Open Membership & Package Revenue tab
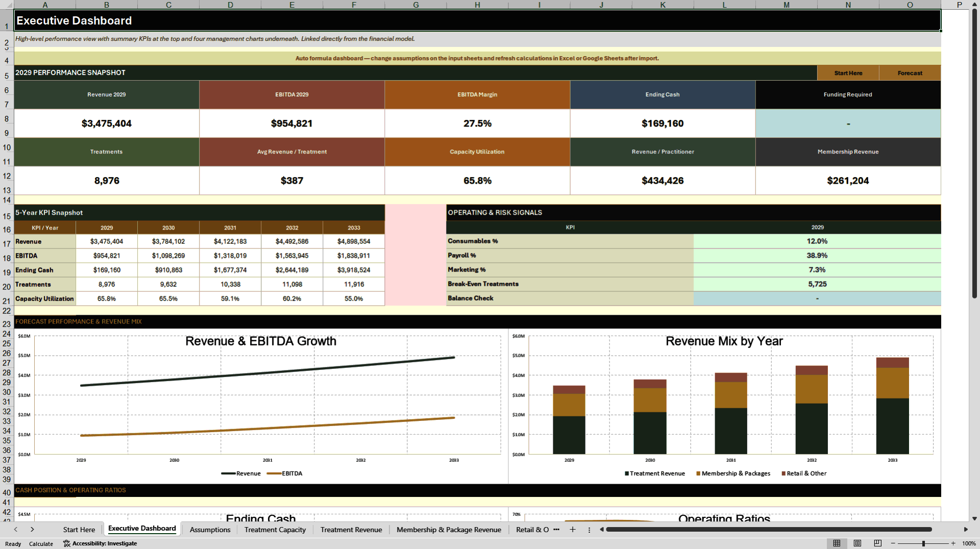Screen dimensions: 980x549 pyautogui.click(x=449, y=530)
